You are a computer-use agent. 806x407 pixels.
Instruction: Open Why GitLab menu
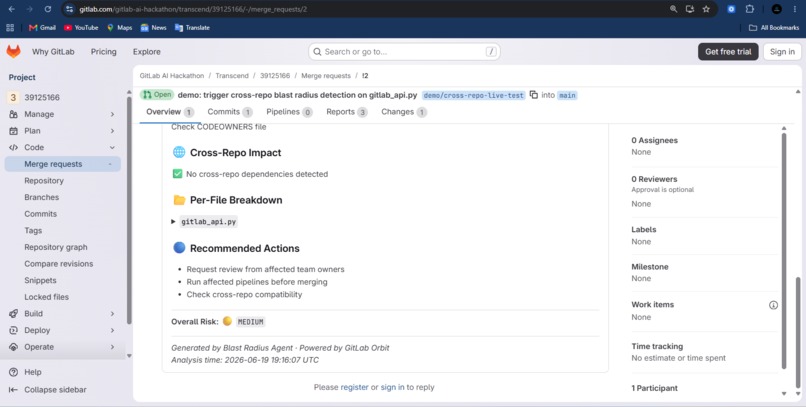pyautogui.click(x=53, y=51)
